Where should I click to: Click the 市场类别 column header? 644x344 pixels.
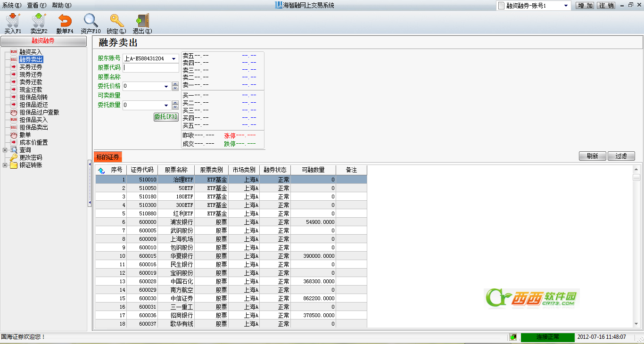pos(244,170)
